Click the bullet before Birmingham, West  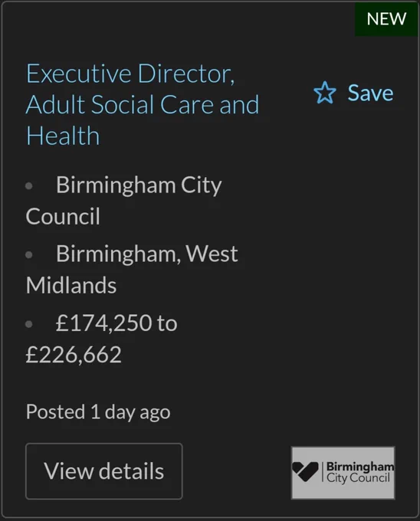click(29, 255)
